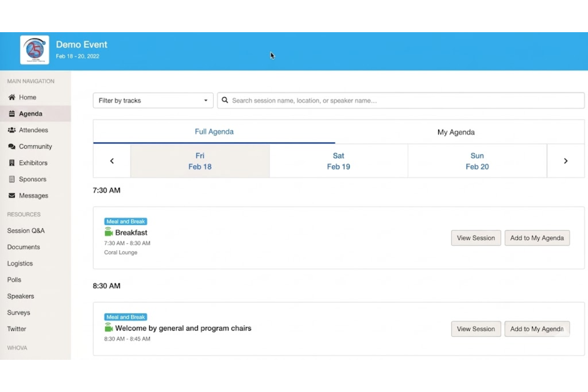Select the Sun Feb 20 date toggle
Screen dimensions: 588x392
(477, 161)
